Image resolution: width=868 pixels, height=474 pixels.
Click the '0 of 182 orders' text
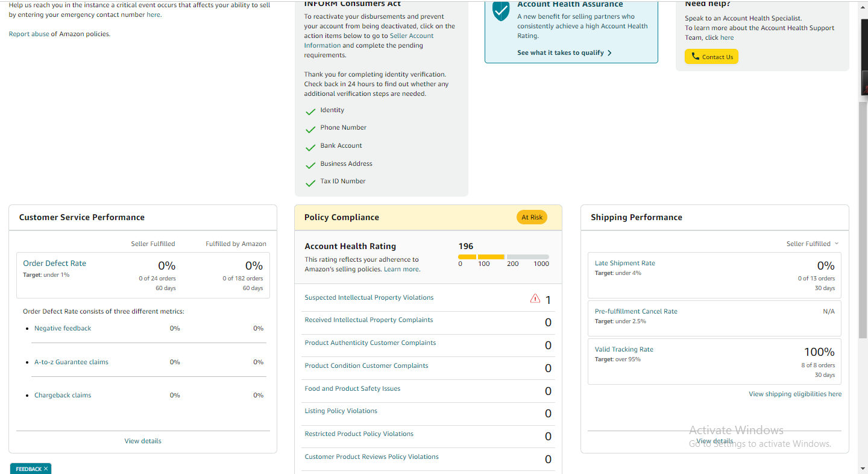pyautogui.click(x=243, y=278)
